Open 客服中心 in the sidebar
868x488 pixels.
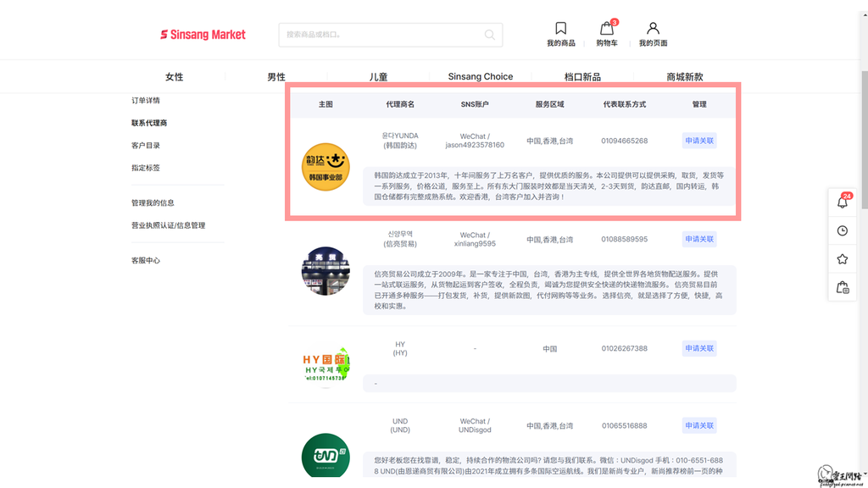click(146, 261)
